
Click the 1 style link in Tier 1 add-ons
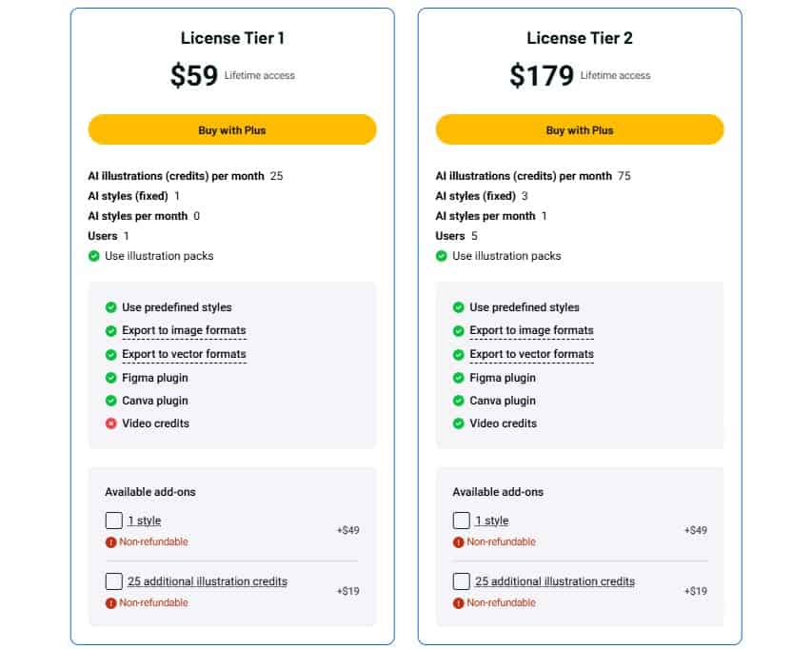pos(145,521)
